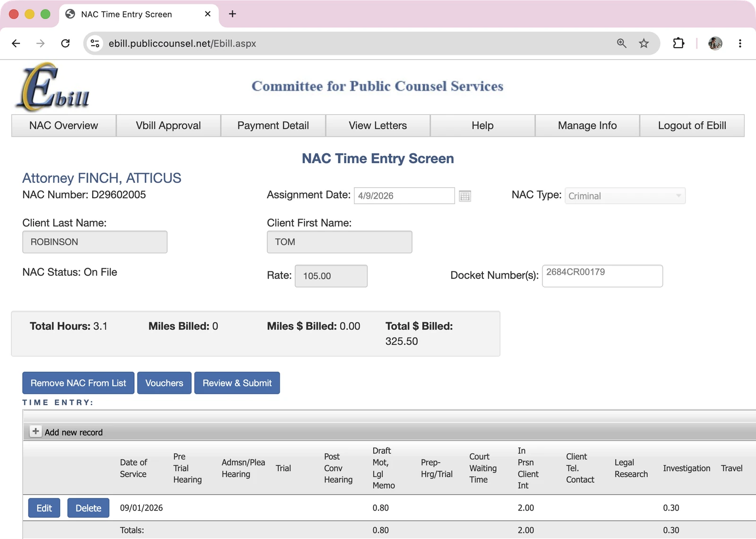Click NAC Number: D29602005 text
The width and height of the screenshot is (756, 539).
(84, 195)
